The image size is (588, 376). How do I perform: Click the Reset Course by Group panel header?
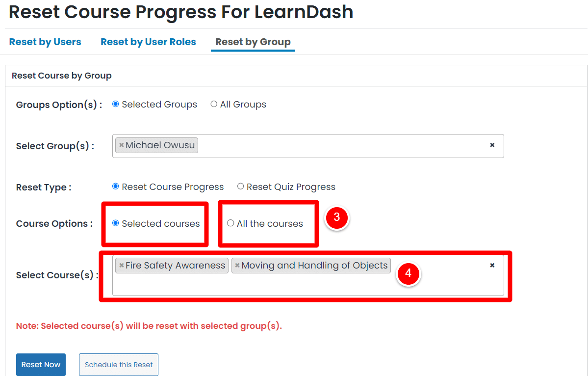[62, 75]
